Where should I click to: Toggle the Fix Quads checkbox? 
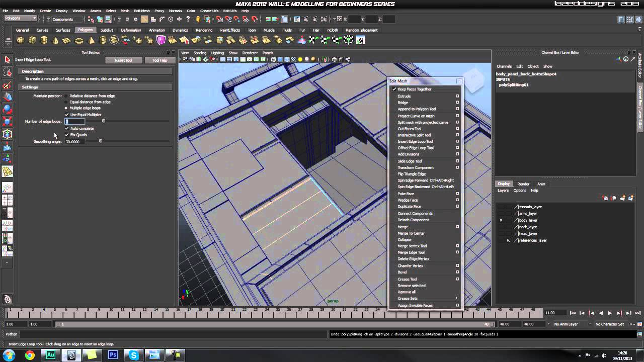tap(67, 135)
